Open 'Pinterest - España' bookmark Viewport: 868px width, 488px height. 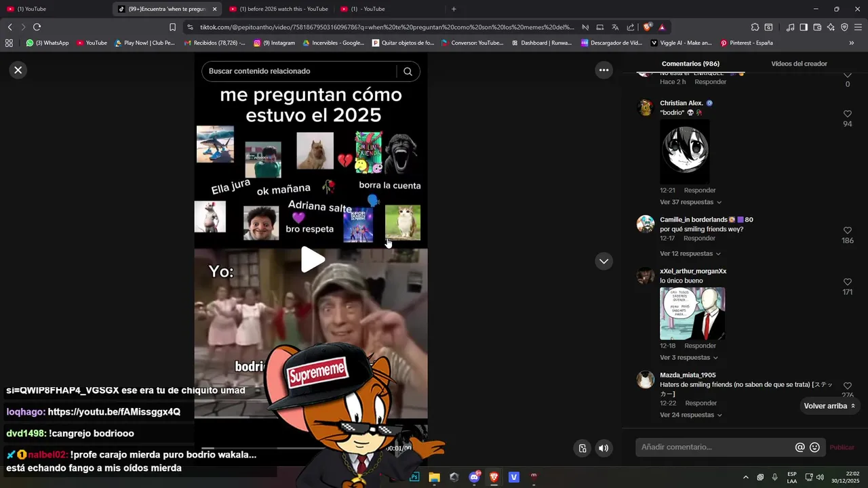point(747,43)
